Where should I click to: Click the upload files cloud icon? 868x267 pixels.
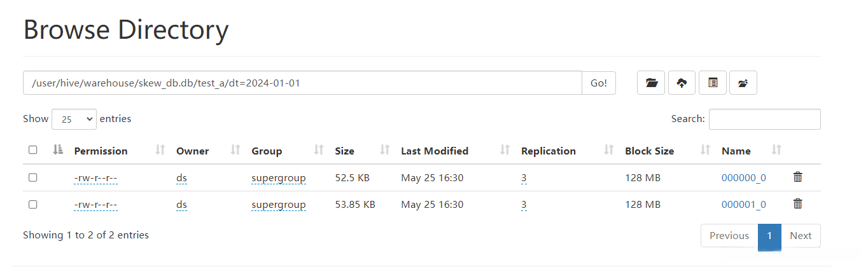pos(682,83)
